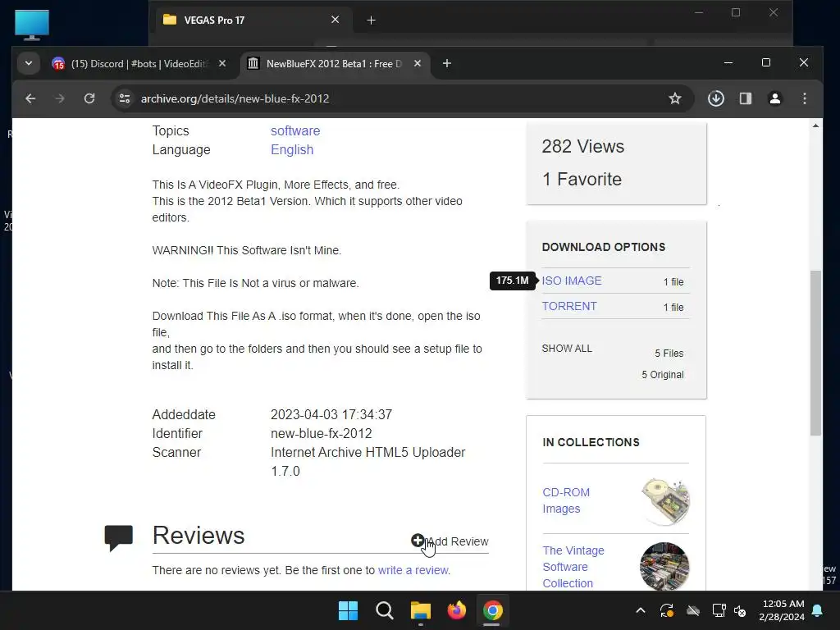Screen dimensions: 840x630
Task: Click the Chrome icon in the taskbar
Action: 493,610
